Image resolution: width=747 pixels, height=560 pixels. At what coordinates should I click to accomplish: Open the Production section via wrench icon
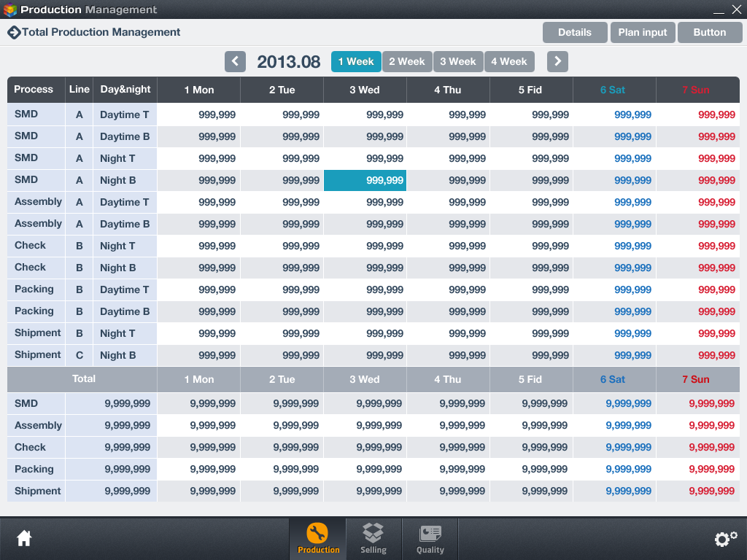(317, 539)
